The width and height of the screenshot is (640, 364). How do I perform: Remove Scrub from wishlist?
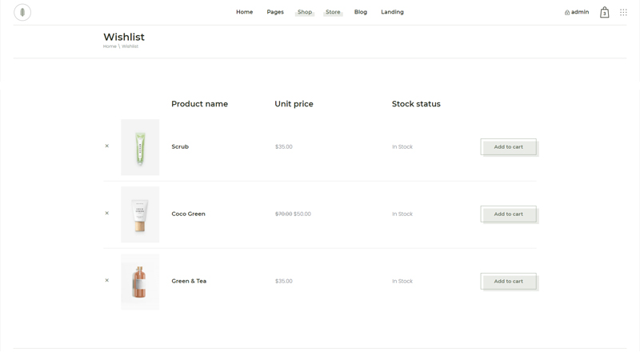click(107, 146)
